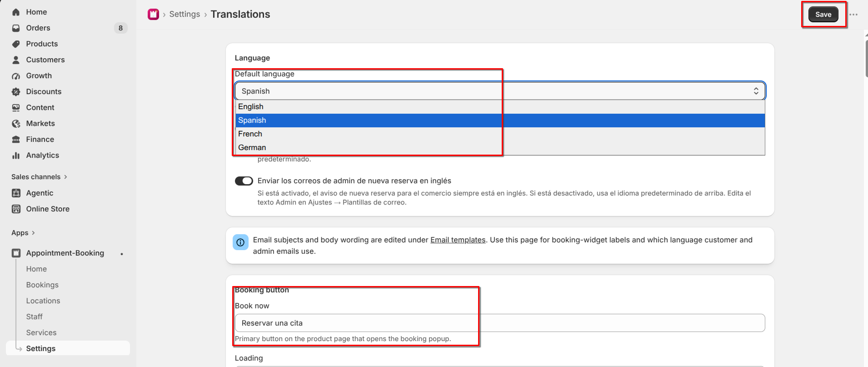Open the three-dot more actions menu

[x=853, y=15]
